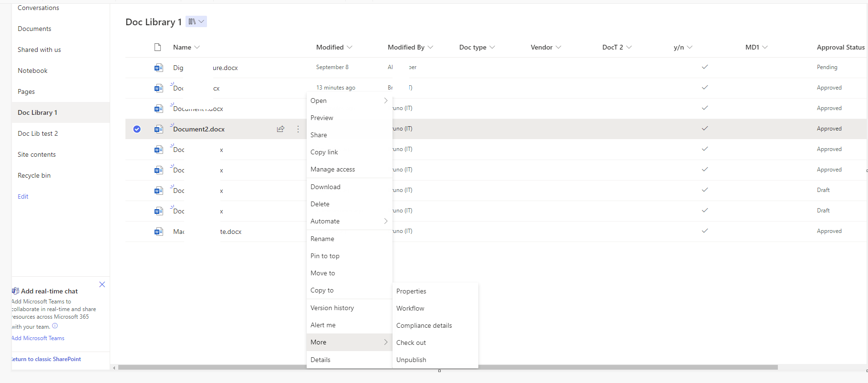Select Properties in the More submenu
The width and height of the screenshot is (868, 383).
coord(435,291)
